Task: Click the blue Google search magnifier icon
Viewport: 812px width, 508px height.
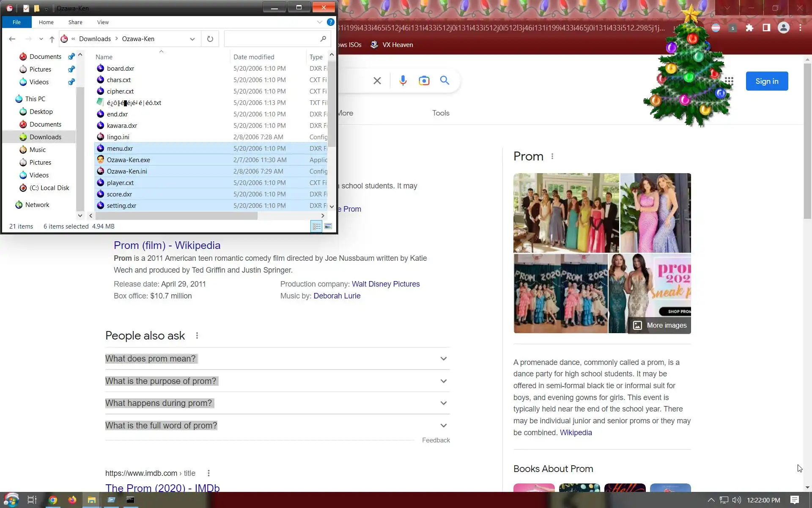Action: point(444,80)
